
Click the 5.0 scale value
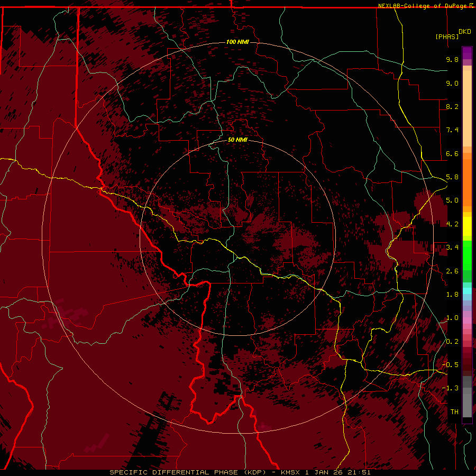pos(452,200)
